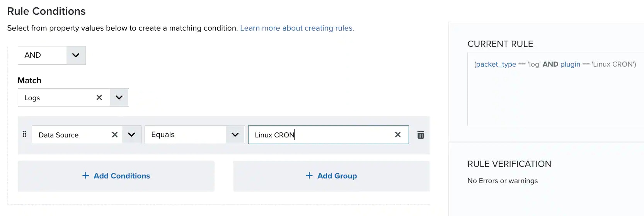
Task: Open the Logs match dropdown arrow
Action: pyautogui.click(x=119, y=98)
